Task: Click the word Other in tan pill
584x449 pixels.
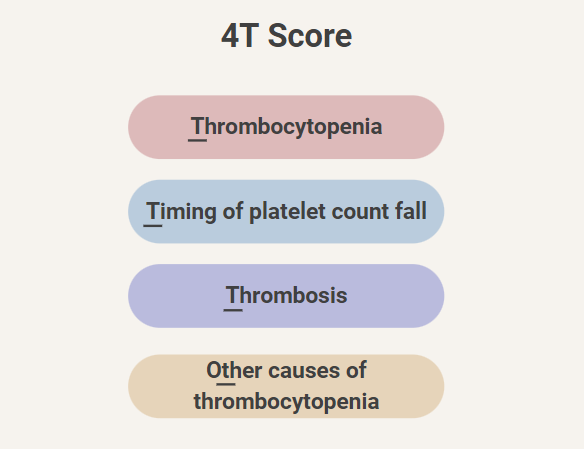Action: pyautogui.click(x=234, y=370)
